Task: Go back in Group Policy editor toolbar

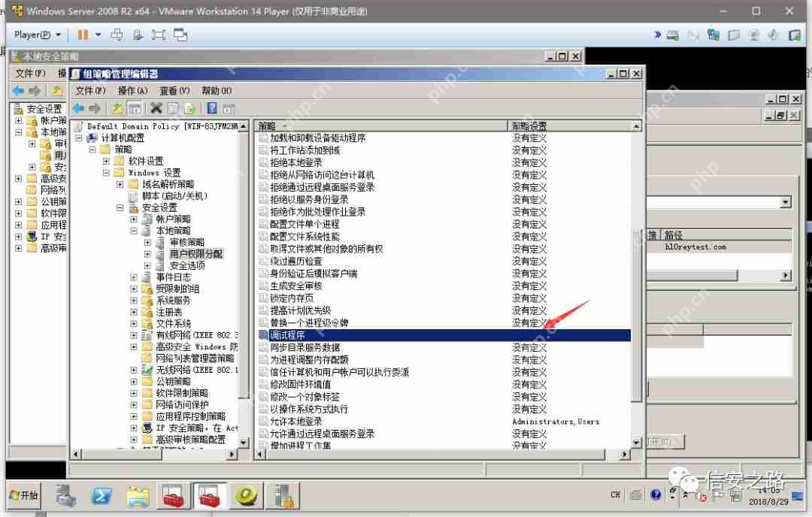Action: (79, 108)
